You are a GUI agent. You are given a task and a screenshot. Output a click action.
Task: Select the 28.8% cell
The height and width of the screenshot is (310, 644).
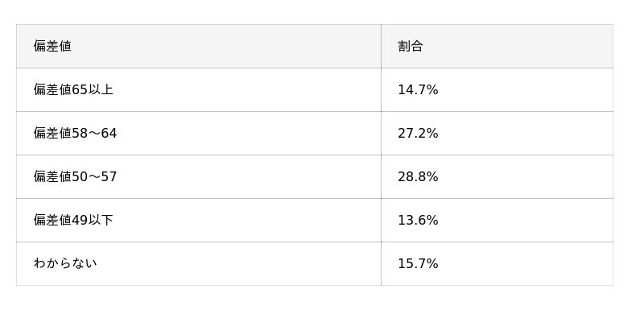497,177
